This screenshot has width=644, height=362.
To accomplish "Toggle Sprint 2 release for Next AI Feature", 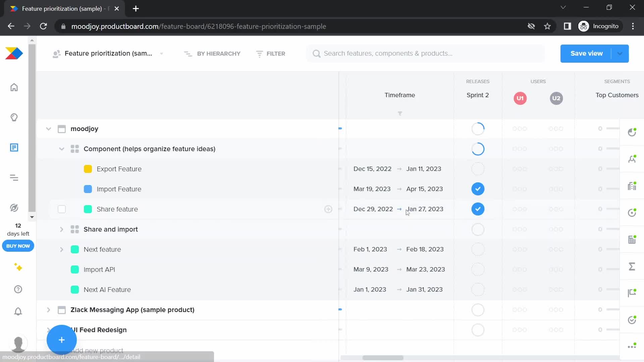I will 478,290.
